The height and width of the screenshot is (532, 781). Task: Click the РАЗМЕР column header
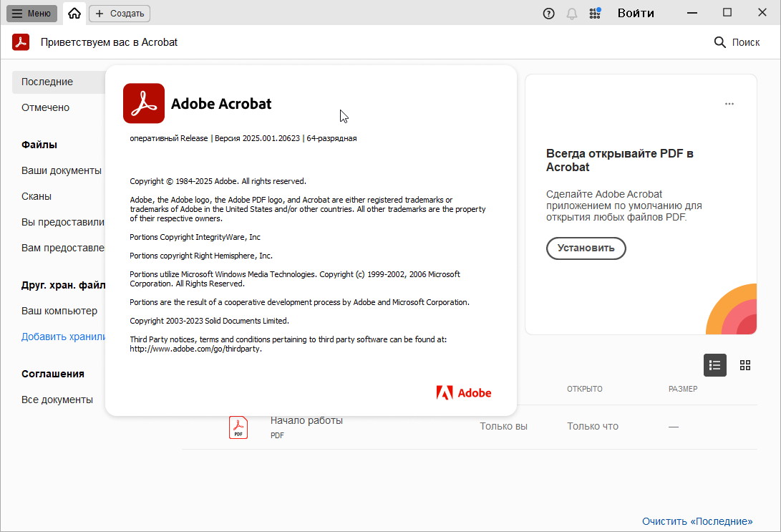(683, 389)
